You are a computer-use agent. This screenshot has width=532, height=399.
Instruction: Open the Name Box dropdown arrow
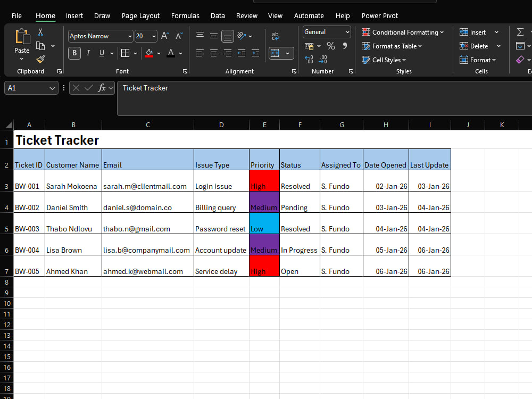coord(52,88)
